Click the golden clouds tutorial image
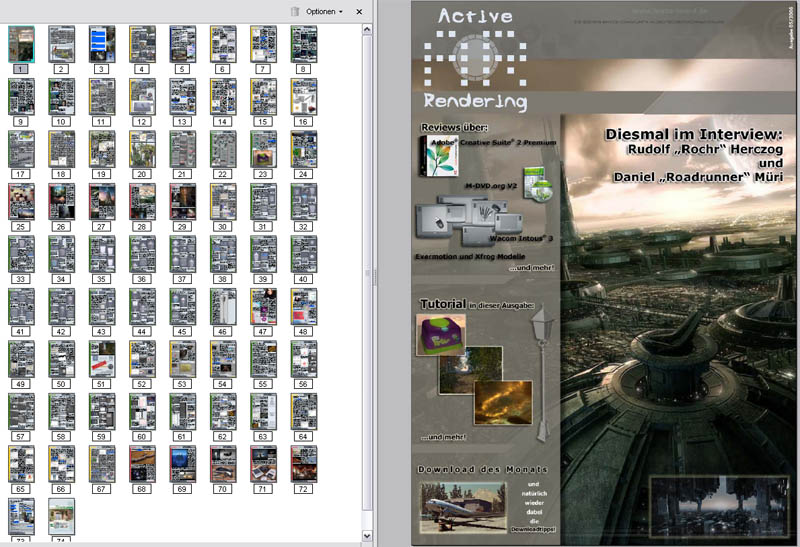The width and height of the screenshot is (800, 547). coord(503,403)
